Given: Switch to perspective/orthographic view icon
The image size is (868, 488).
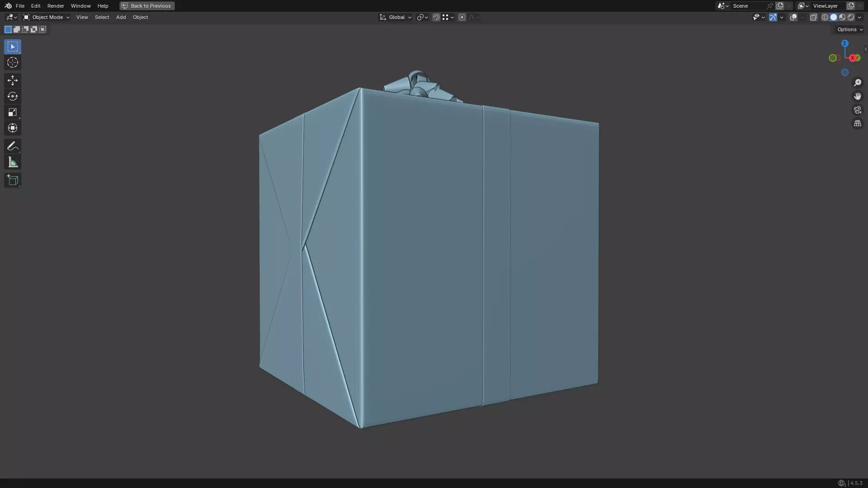Looking at the screenshot, I should pyautogui.click(x=857, y=123).
